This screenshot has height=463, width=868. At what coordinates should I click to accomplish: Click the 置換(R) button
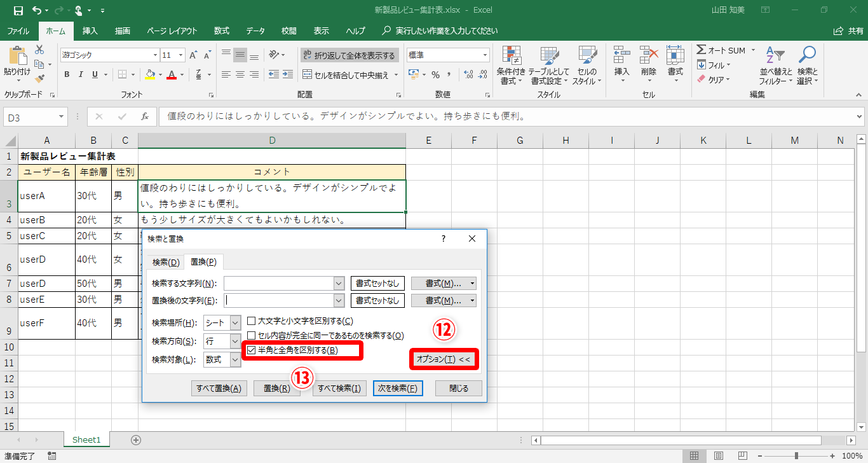click(x=276, y=389)
